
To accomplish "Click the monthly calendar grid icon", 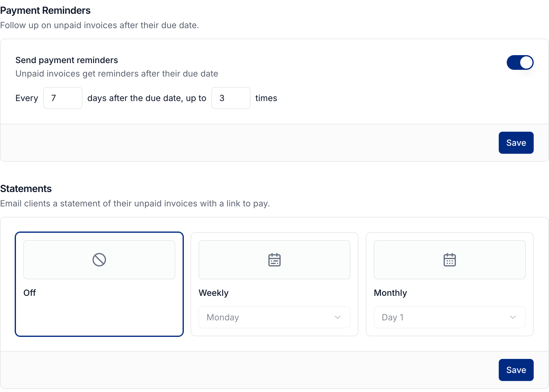I will pos(450,260).
